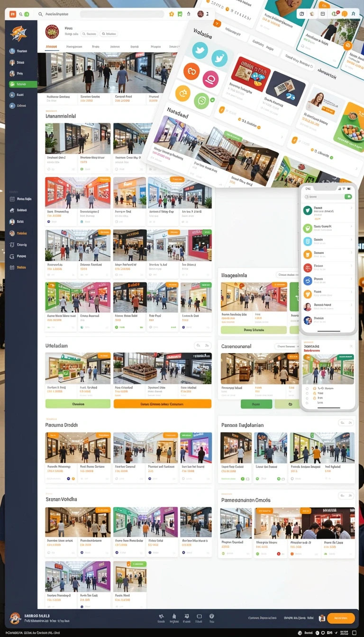Click the light blue circle icon in phone list

click(x=308, y=241)
